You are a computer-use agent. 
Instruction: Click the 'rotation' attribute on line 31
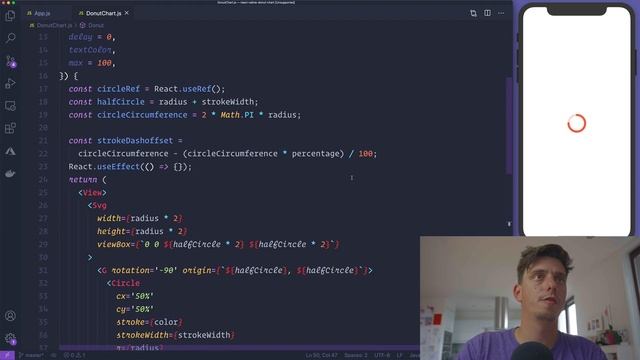tap(131, 270)
